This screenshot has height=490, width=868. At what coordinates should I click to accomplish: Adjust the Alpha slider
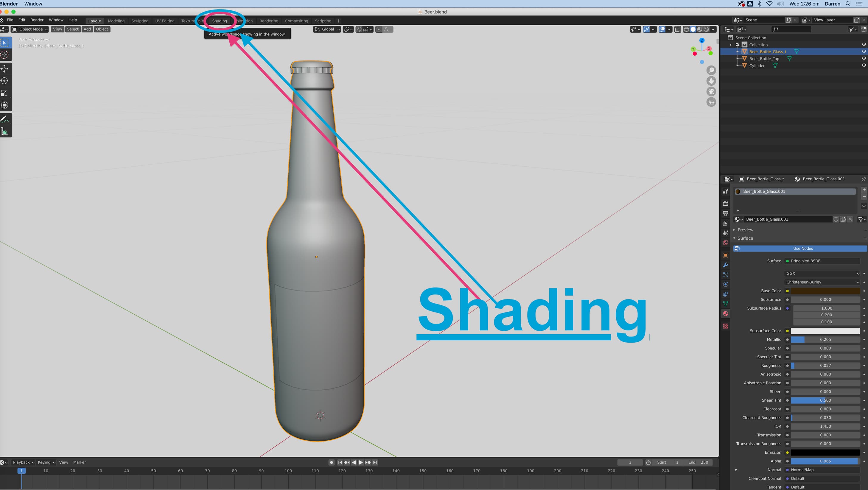pos(825,461)
